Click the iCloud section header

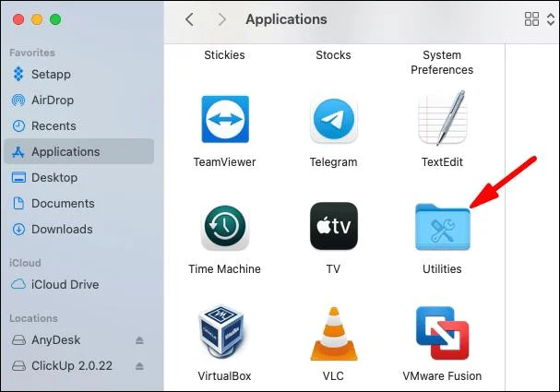click(x=25, y=263)
